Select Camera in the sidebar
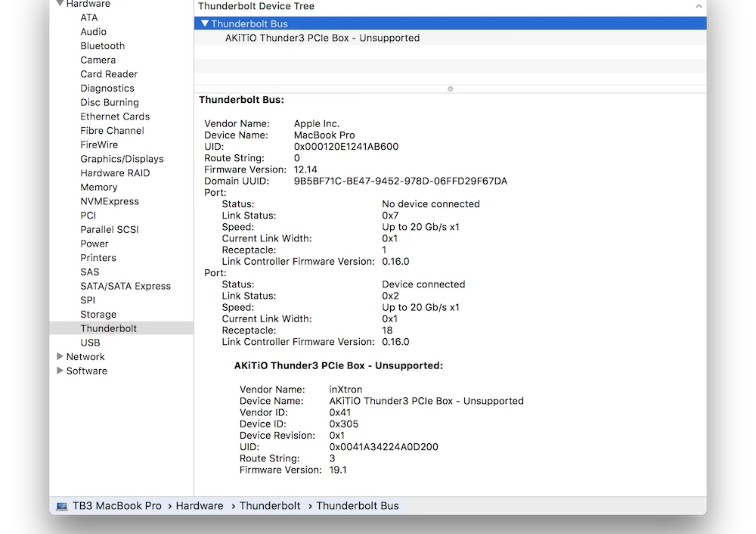 coord(98,60)
